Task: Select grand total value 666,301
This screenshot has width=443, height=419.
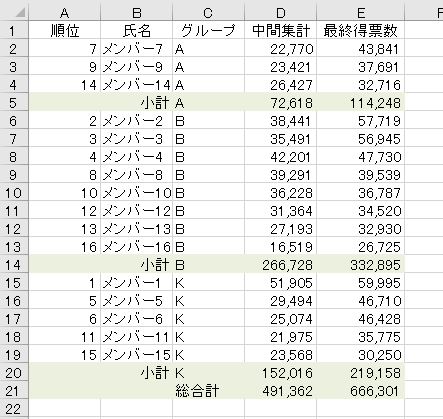Action: 360,391
